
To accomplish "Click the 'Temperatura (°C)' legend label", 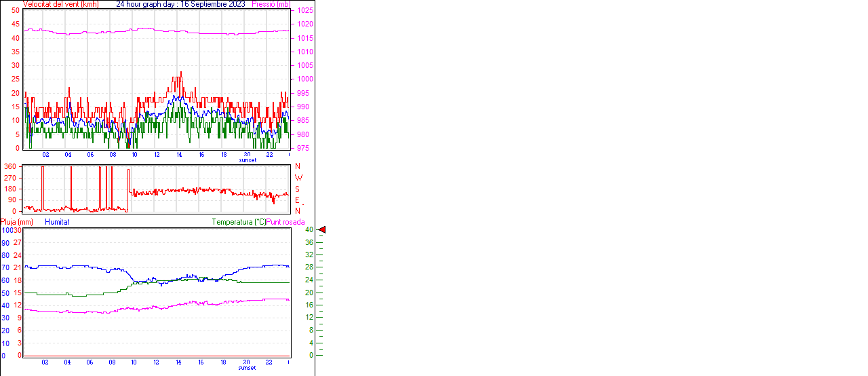I will pos(239,222).
